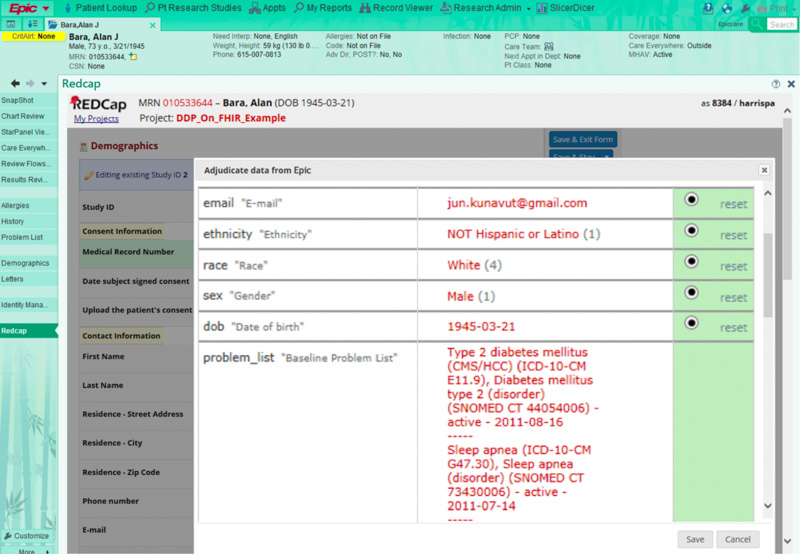Image resolution: width=800 pixels, height=554 pixels.
Task: Open the Results Review activity
Action: click(29, 180)
